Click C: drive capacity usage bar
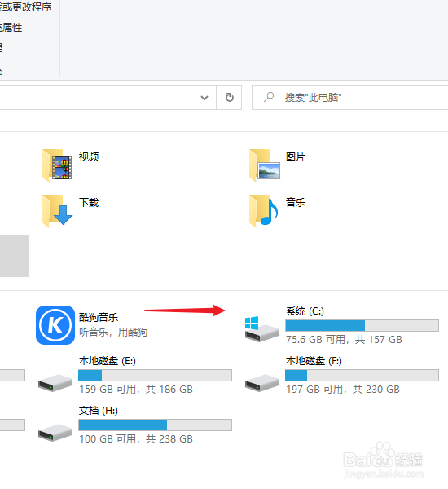Image resolution: width=448 pixels, height=489 pixels. (x=362, y=325)
